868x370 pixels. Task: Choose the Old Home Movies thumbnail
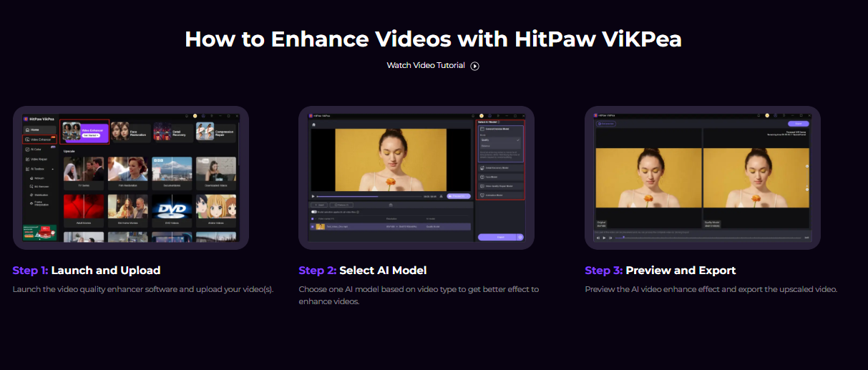[x=127, y=210]
